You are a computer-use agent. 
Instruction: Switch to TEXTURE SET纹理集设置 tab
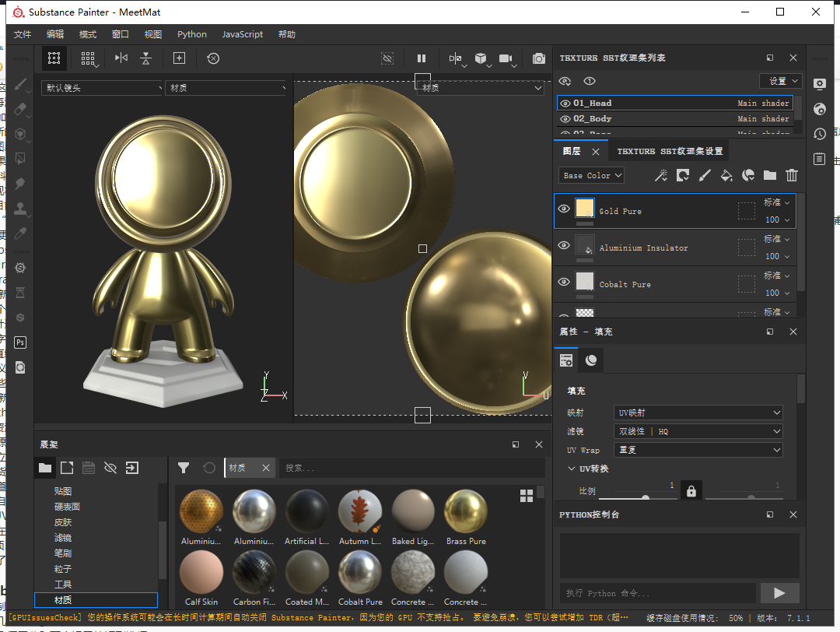[x=670, y=151]
